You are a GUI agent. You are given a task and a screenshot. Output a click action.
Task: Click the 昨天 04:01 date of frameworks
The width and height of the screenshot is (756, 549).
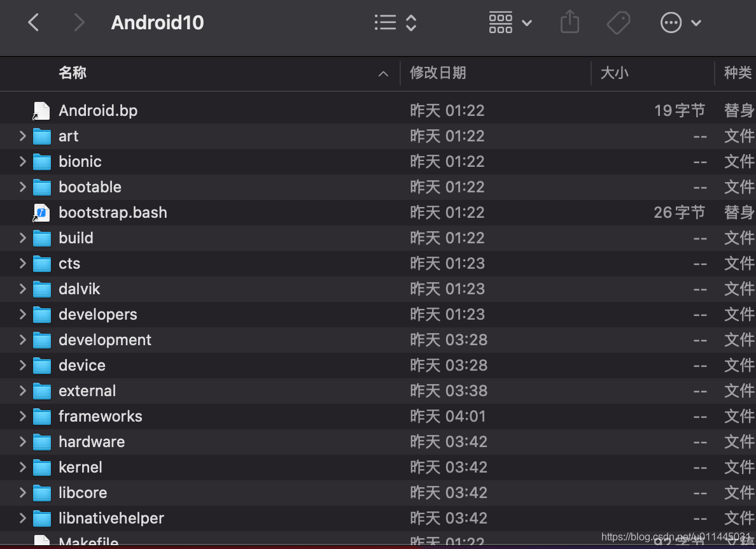click(x=449, y=417)
